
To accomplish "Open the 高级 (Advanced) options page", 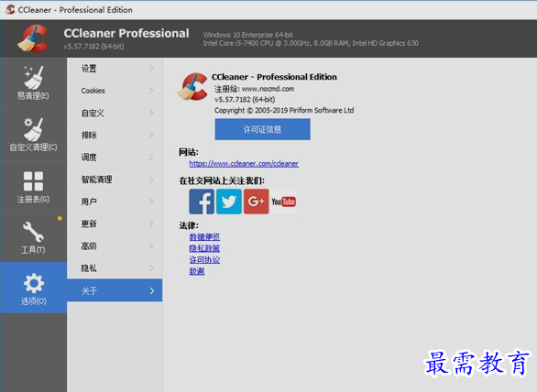I will tap(115, 245).
